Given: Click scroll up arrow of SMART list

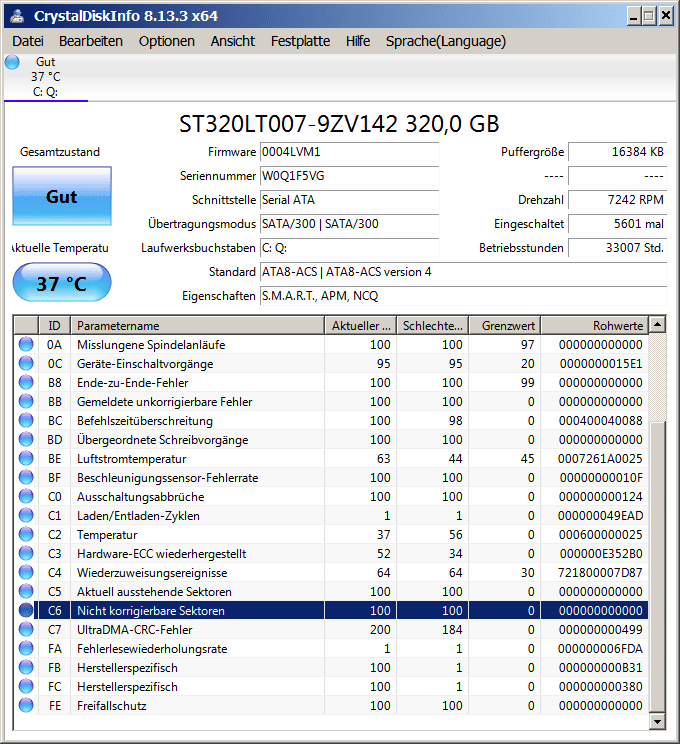Looking at the screenshot, I should pyautogui.click(x=657, y=325).
